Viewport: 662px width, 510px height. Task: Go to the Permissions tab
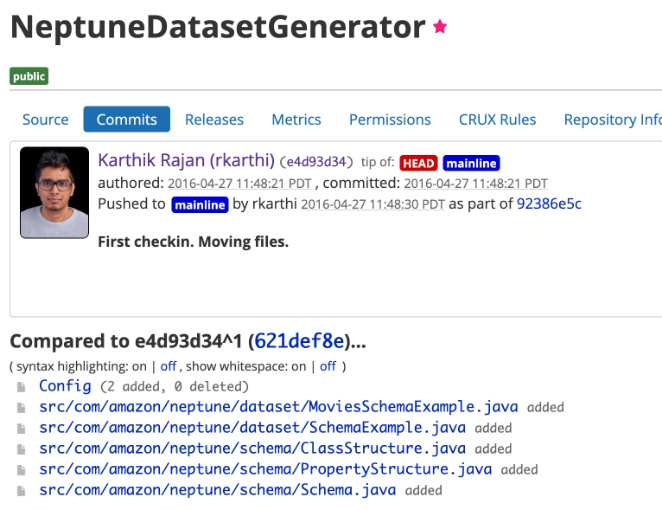390,119
